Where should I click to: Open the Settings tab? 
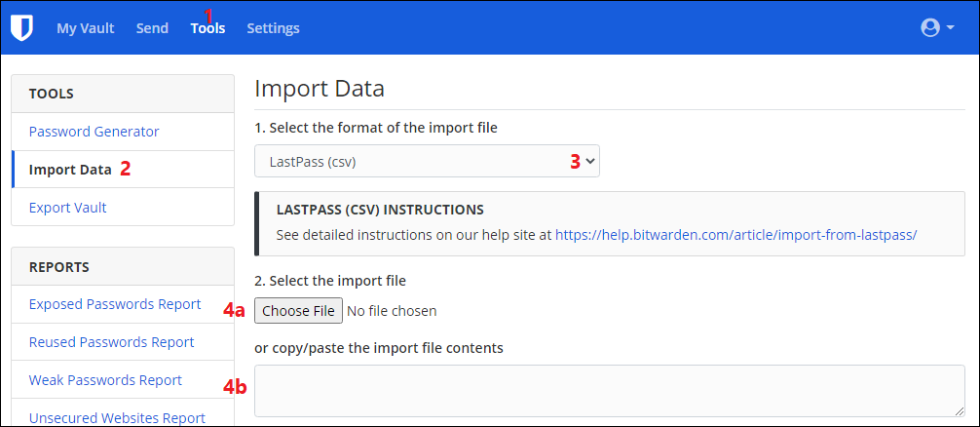pos(273,28)
